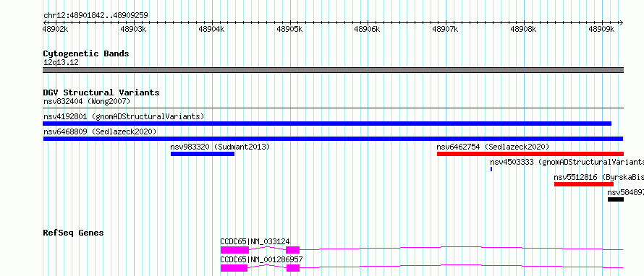Open the nsv5512816 variant label

pos(599,177)
